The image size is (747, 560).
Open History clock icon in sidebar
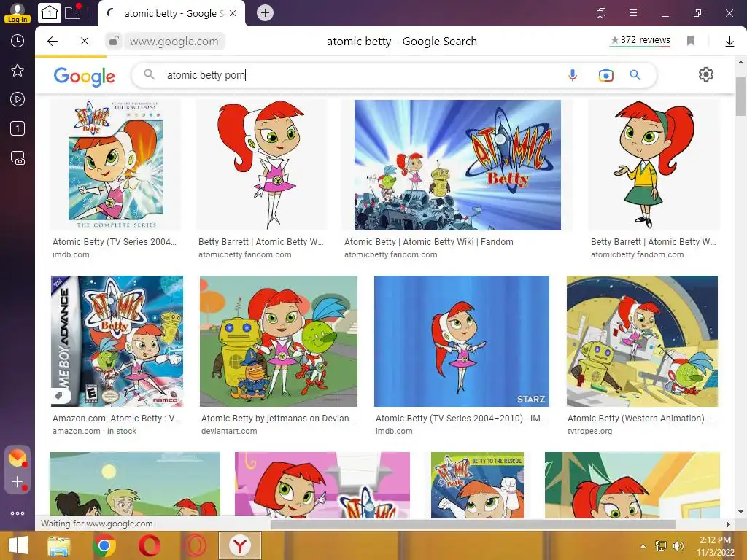pyautogui.click(x=18, y=41)
